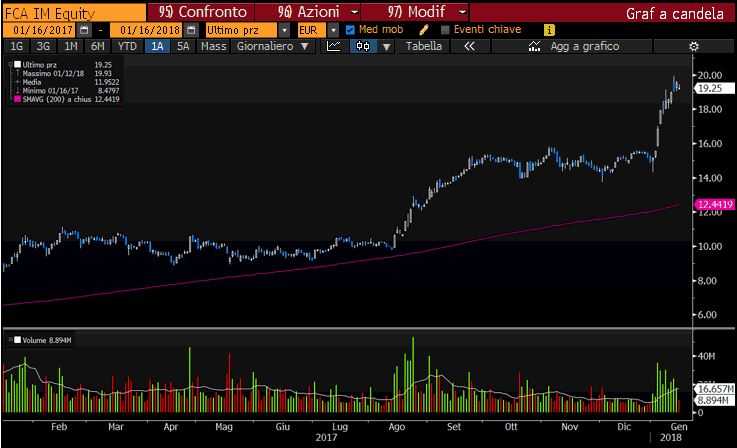Click the Gen month label on axis
Image resolution: width=737 pixels, height=448 pixels.
pyautogui.click(x=679, y=427)
